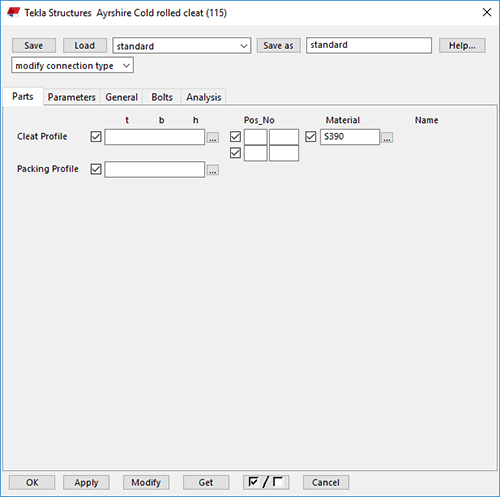Viewport: 500px width, 497px height.
Task: Click the Cancel button
Action: pos(326,482)
